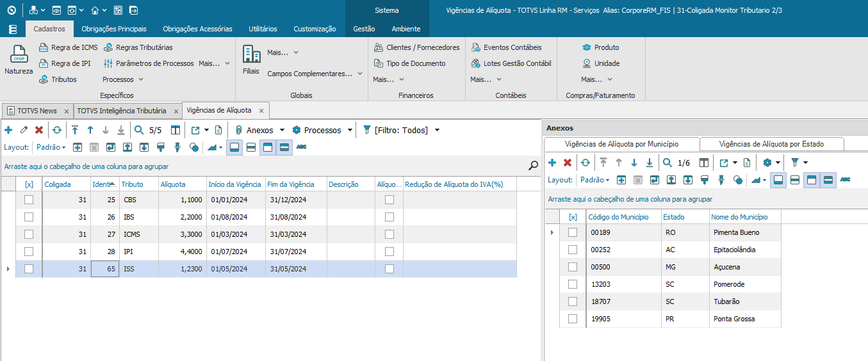Open Regra de ICMS in ribbon
Image resolution: width=868 pixels, height=361 pixels.
[69, 47]
